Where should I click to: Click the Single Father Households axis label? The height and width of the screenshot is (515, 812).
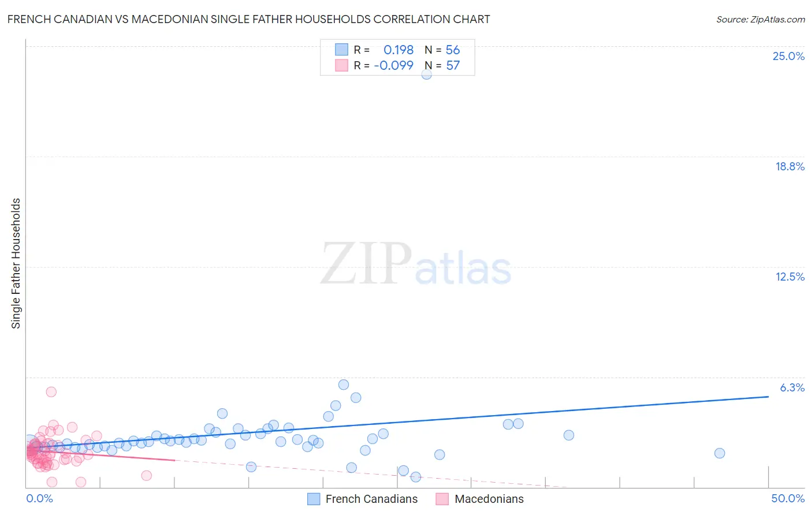coord(16,263)
